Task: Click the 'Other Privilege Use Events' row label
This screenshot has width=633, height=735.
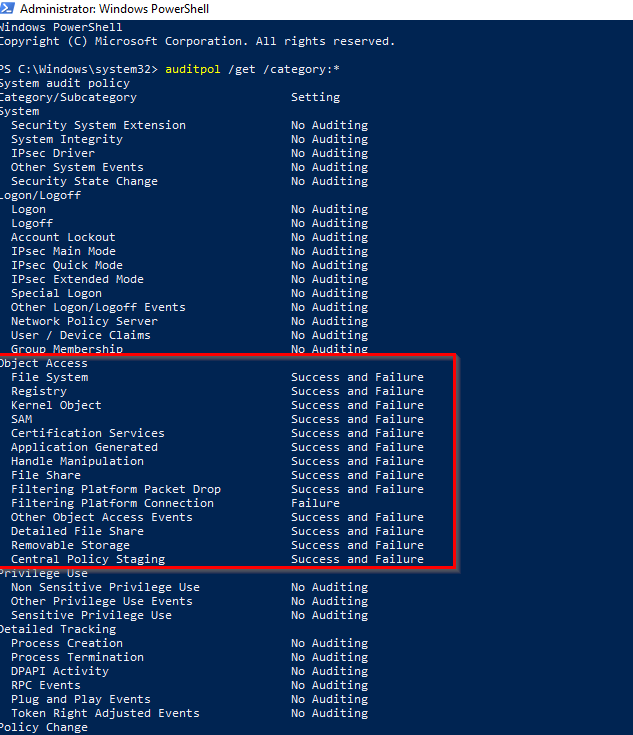Action: tap(102, 601)
